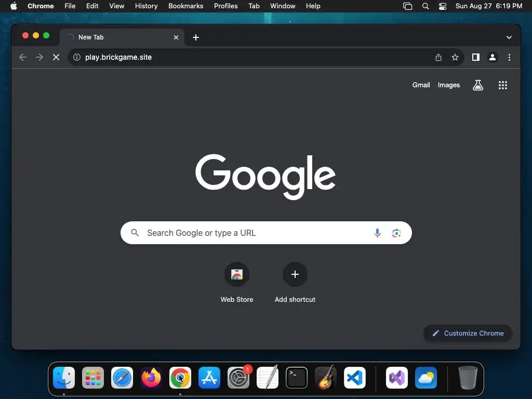Bookmark this tab with the star icon
This screenshot has height=399, width=532.
tap(455, 57)
